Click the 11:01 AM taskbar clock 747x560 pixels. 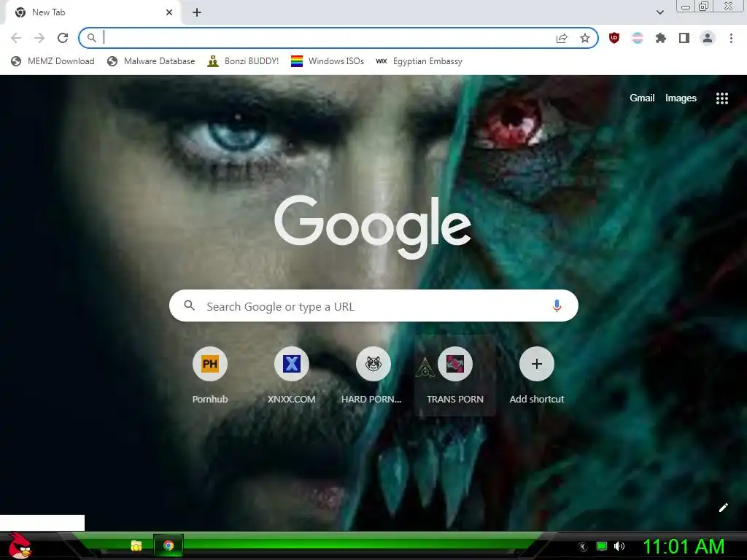point(684,546)
